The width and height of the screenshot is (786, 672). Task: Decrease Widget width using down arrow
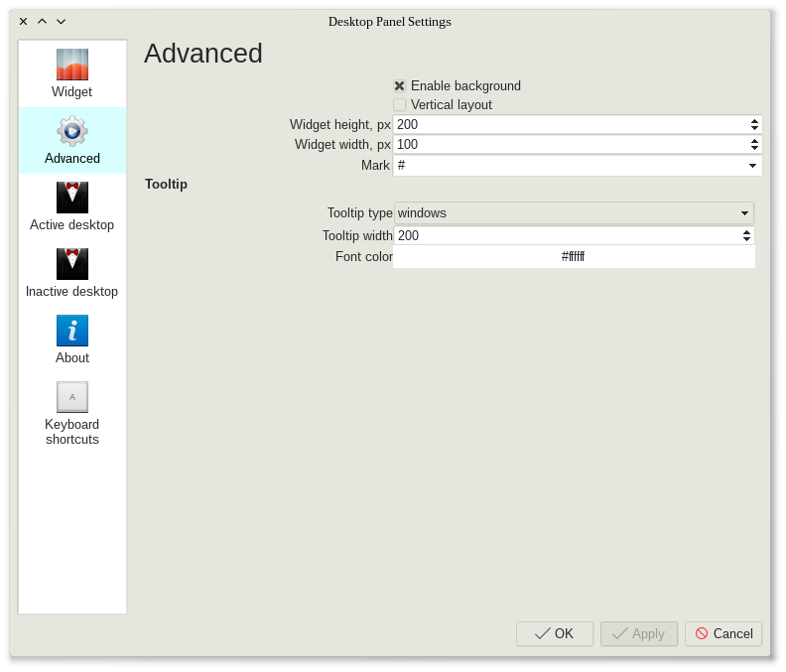[x=755, y=148]
